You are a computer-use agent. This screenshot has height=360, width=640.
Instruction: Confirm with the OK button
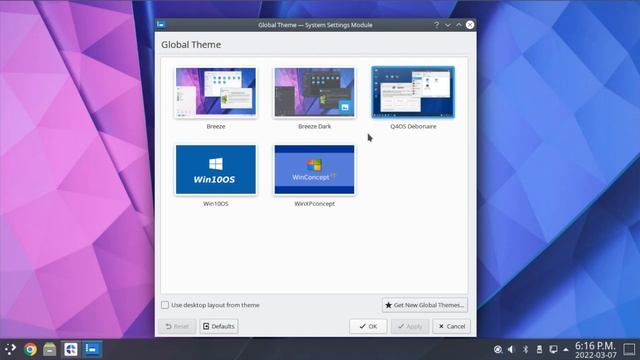[x=368, y=326]
